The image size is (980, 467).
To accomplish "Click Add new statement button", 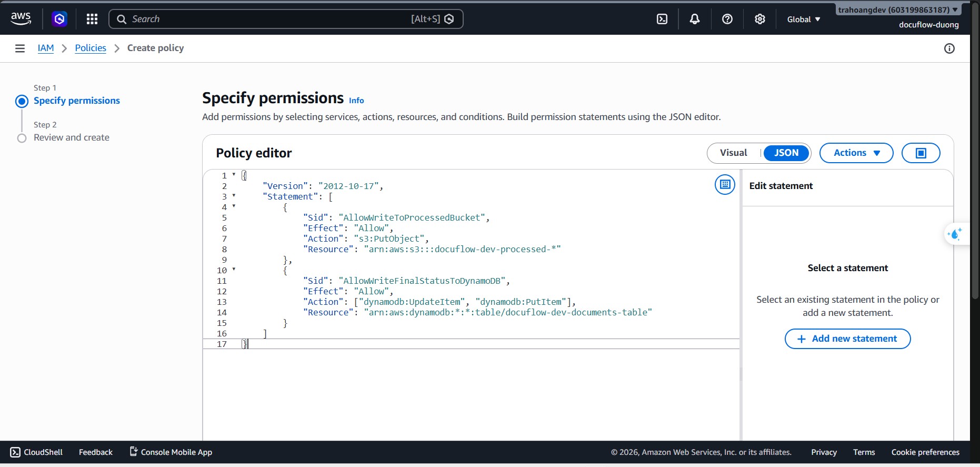I will point(847,339).
